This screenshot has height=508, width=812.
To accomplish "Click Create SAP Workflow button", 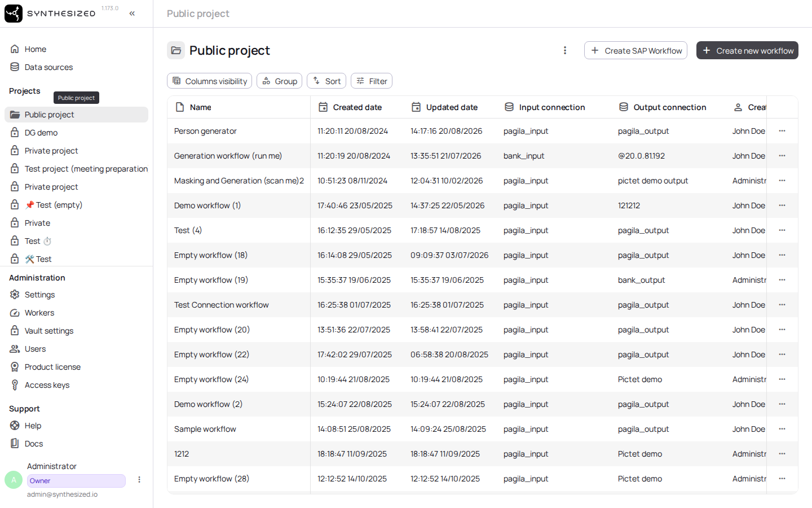I will coord(636,50).
